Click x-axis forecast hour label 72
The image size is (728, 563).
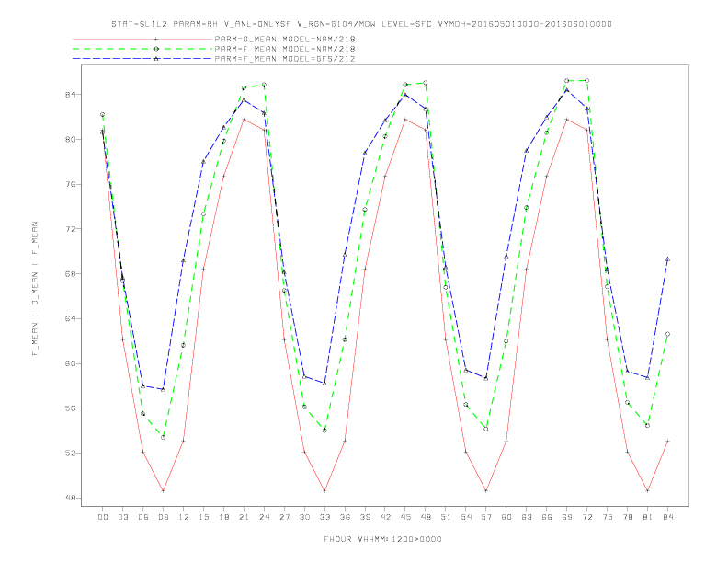pos(587,517)
